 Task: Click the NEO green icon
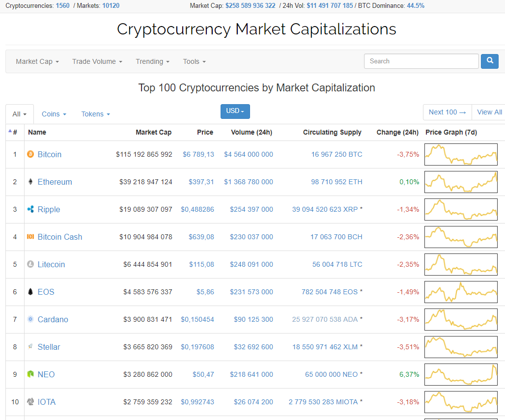coord(30,374)
